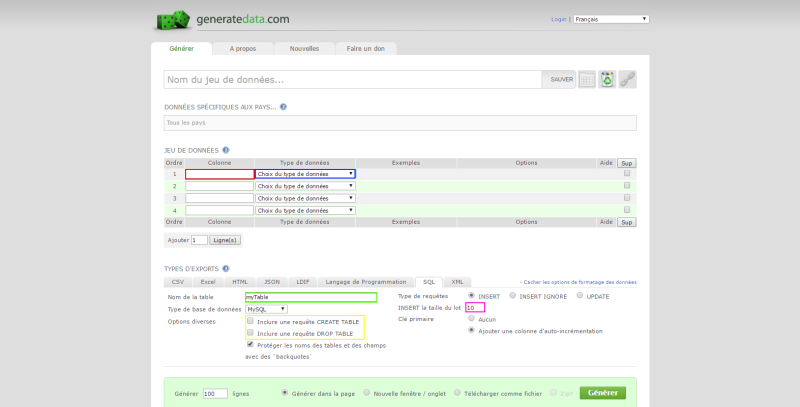Expand the MySQL database type dropdown
800x407 pixels.
pyautogui.click(x=266, y=309)
